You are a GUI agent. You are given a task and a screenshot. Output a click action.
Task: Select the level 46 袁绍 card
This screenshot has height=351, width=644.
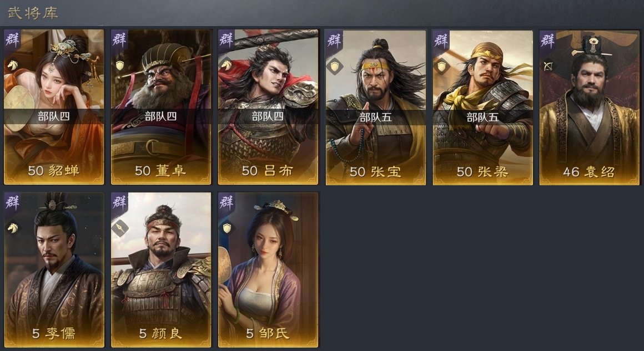point(590,108)
